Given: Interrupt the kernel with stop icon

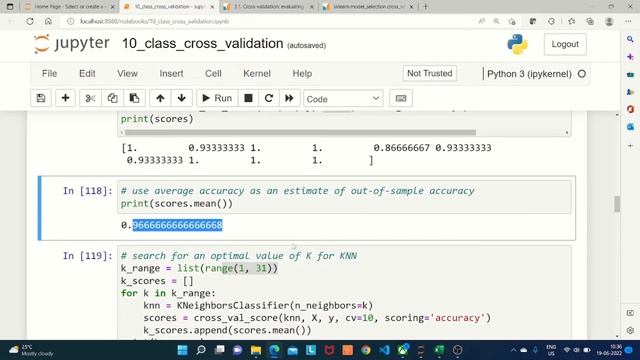Looking at the screenshot, I should coord(248,98).
